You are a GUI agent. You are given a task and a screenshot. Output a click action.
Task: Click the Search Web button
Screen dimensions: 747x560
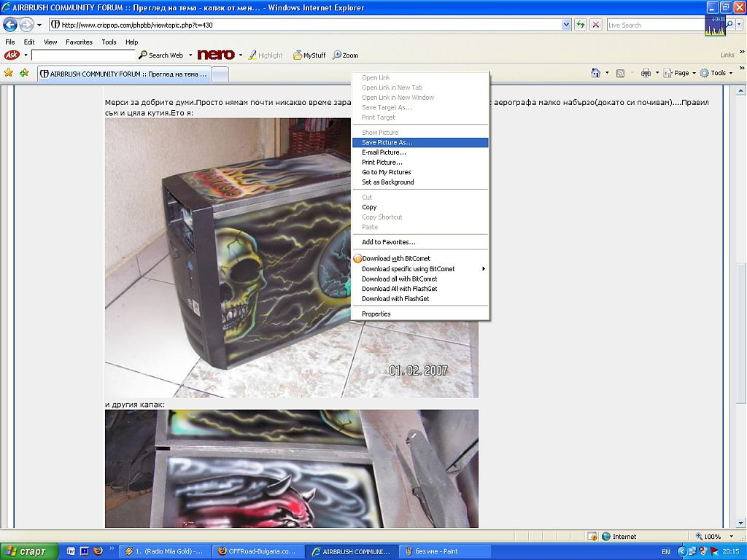pyautogui.click(x=161, y=55)
